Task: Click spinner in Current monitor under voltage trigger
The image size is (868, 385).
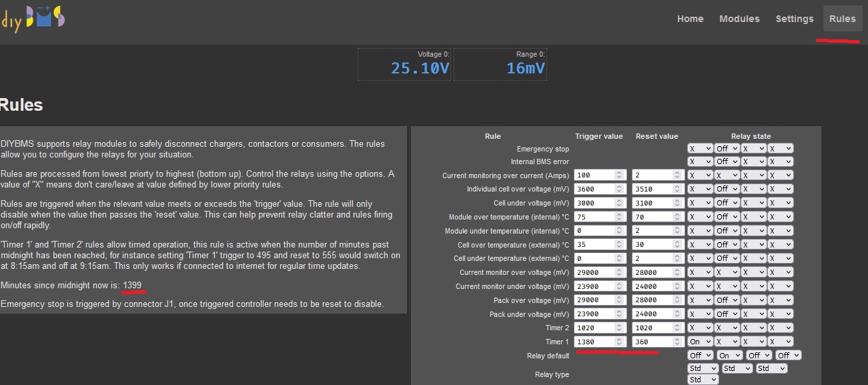Action: click(620, 286)
